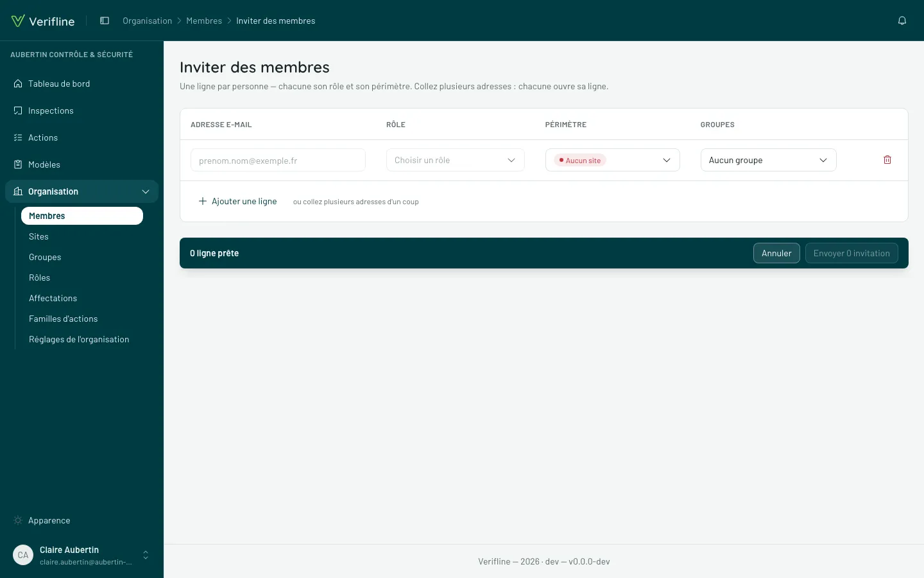Select the Groupes submenu item
Viewport: 924px width, 578px height.
pos(82,257)
